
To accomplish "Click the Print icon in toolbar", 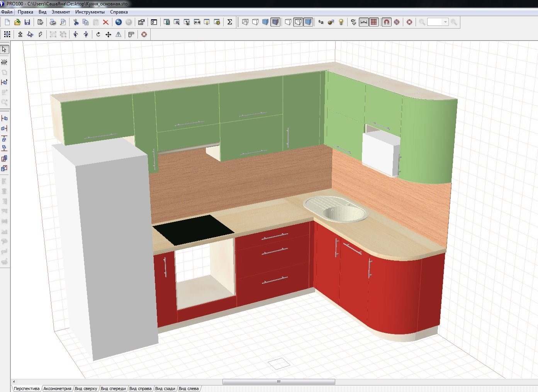I will tap(53, 22).
